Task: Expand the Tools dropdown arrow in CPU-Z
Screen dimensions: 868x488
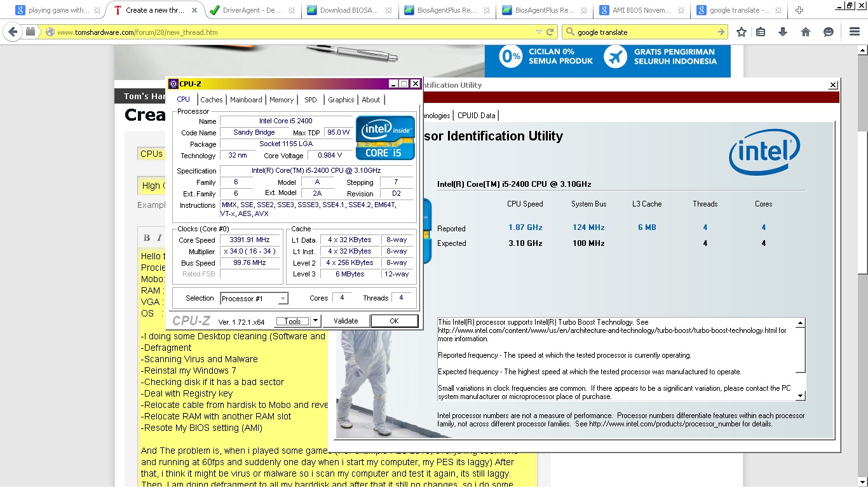Action: (x=316, y=321)
